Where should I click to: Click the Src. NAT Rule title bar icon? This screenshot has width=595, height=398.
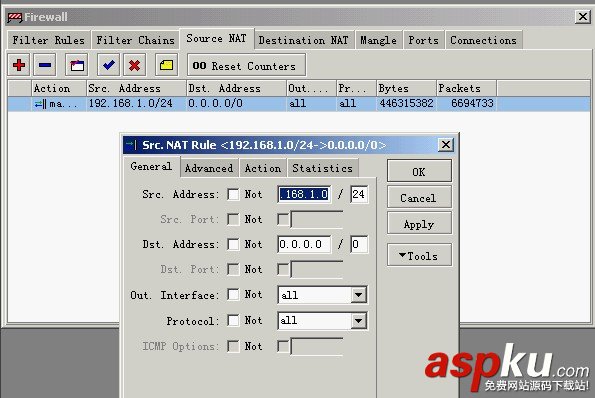tap(131, 145)
